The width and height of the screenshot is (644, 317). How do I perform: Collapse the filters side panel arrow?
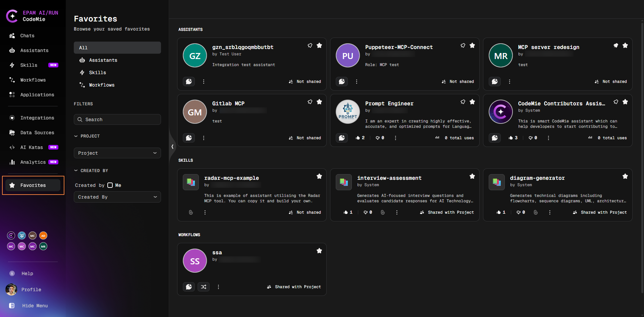click(172, 147)
